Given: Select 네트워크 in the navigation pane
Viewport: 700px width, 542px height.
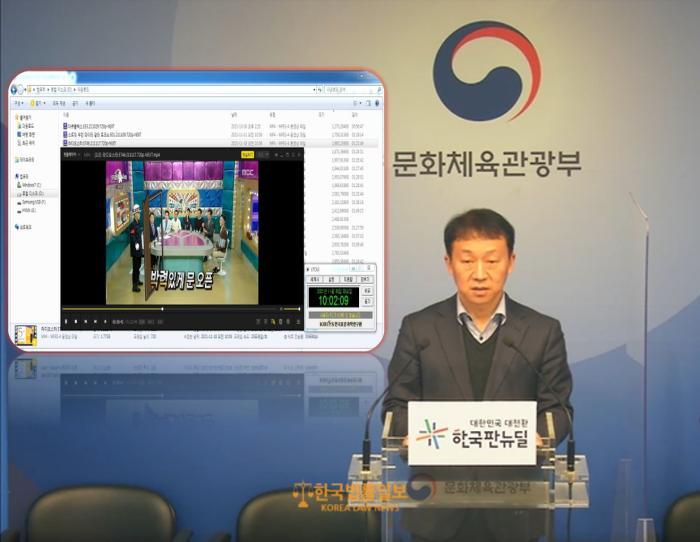Looking at the screenshot, I should click(24, 227).
